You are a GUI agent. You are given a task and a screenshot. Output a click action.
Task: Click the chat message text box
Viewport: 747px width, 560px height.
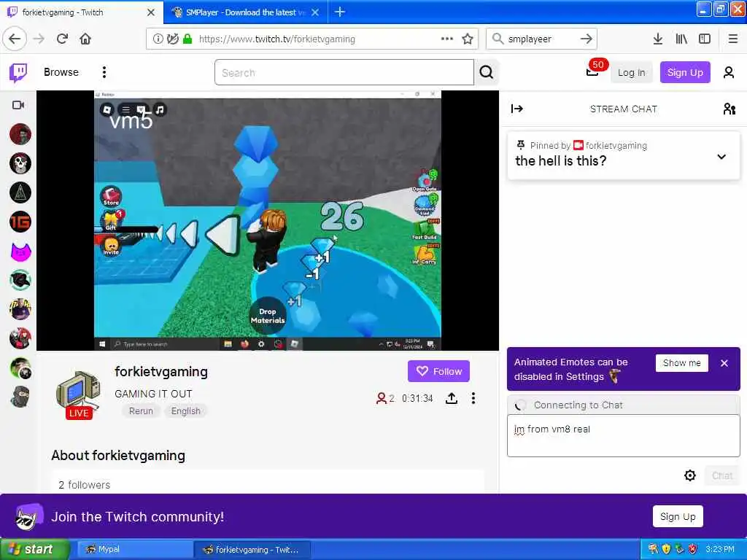(623, 436)
